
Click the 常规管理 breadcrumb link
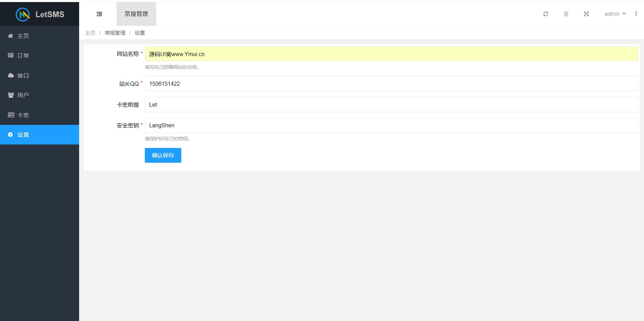[115, 33]
